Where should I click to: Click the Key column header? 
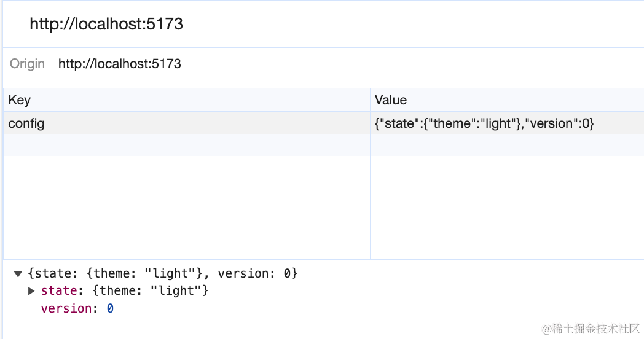click(x=20, y=100)
